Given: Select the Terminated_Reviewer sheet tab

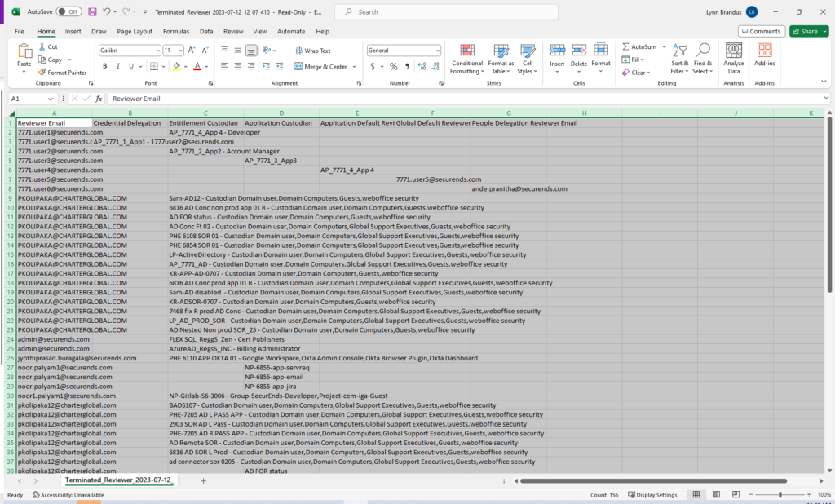Looking at the screenshot, I should (x=118, y=480).
